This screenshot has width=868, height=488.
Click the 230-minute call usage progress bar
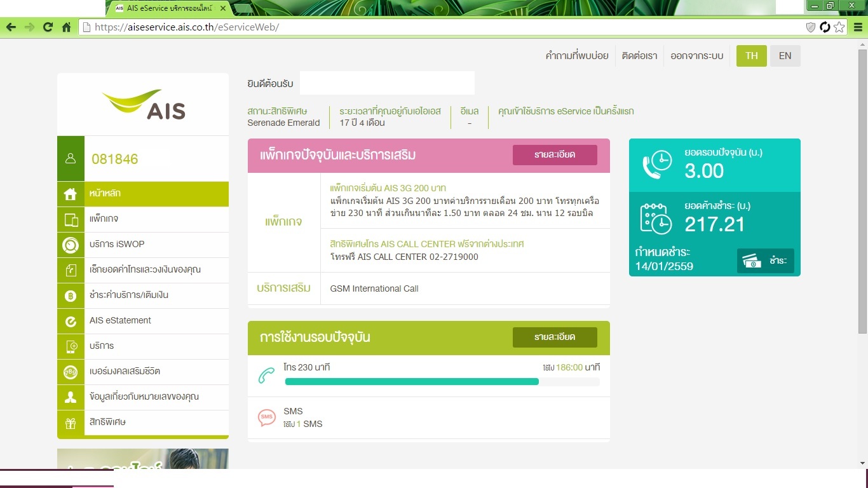coord(442,382)
